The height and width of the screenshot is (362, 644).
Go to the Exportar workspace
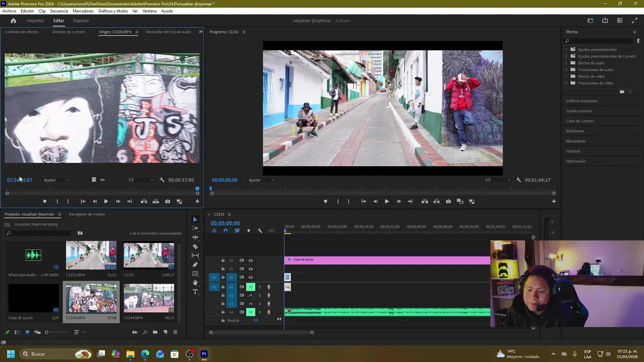(81, 21)
